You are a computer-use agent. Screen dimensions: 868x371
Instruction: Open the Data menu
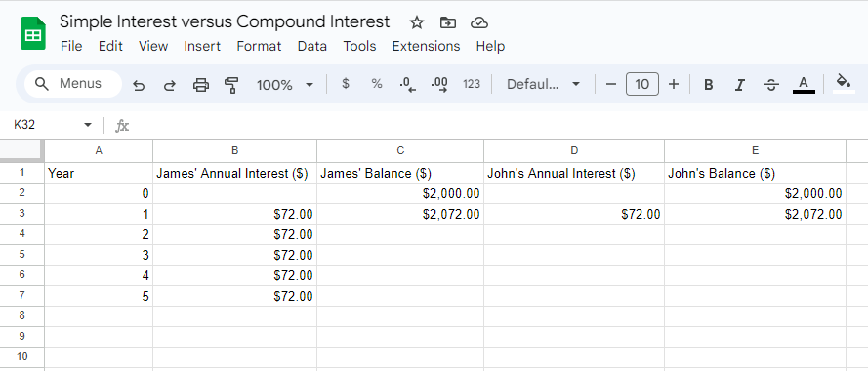[x=312, y=46]
